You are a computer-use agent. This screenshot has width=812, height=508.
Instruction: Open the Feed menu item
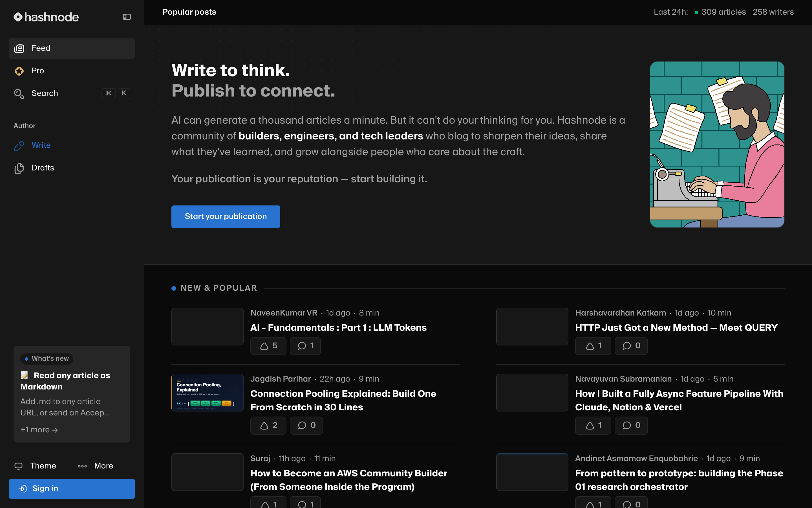72,48
